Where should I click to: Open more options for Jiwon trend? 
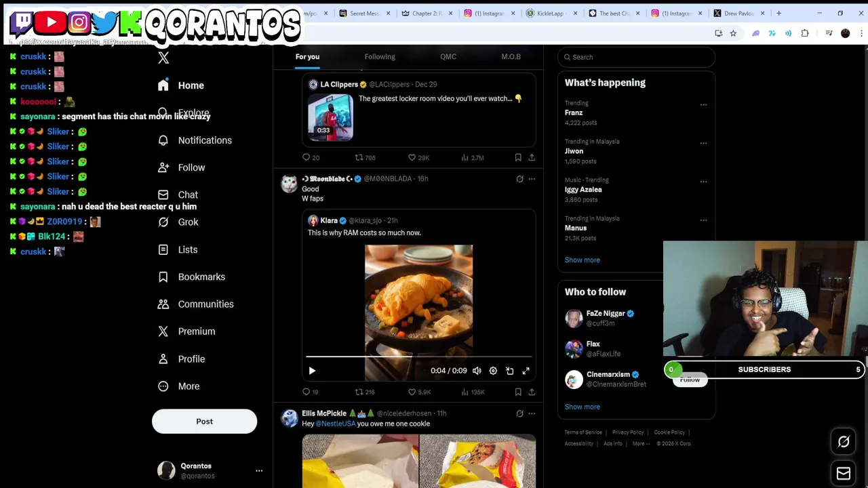pyautogui.click(x=703, y=143)
